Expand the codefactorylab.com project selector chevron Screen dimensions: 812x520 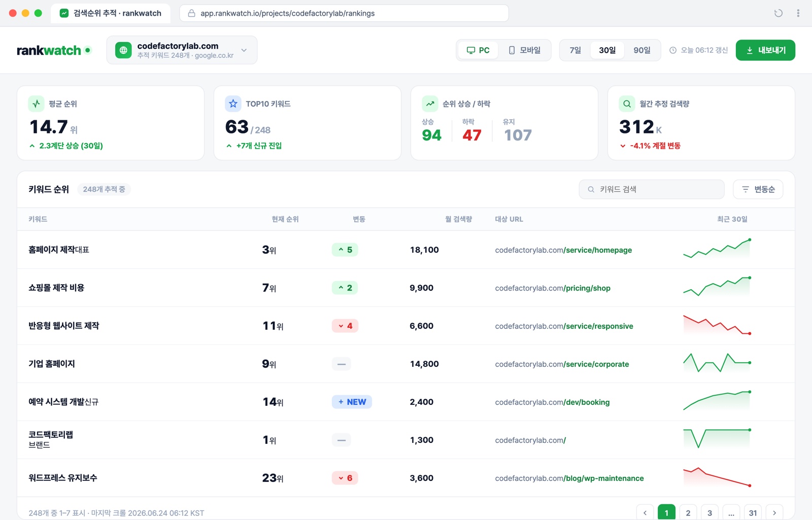(x=244, y=50)
